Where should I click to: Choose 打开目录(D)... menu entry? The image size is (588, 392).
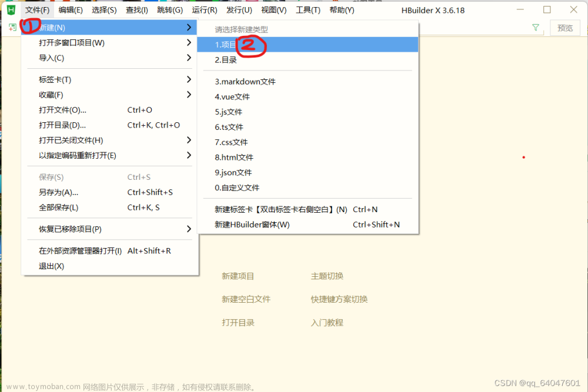[109, 125]
